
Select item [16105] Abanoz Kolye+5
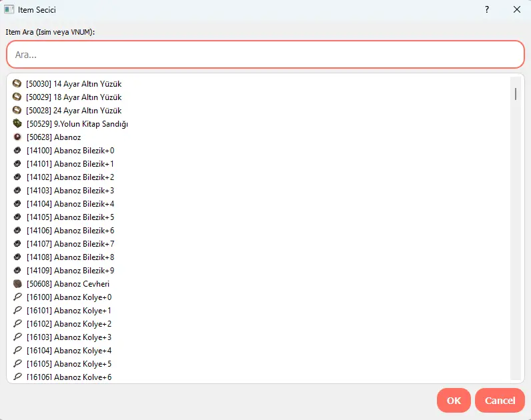(69, 364)
